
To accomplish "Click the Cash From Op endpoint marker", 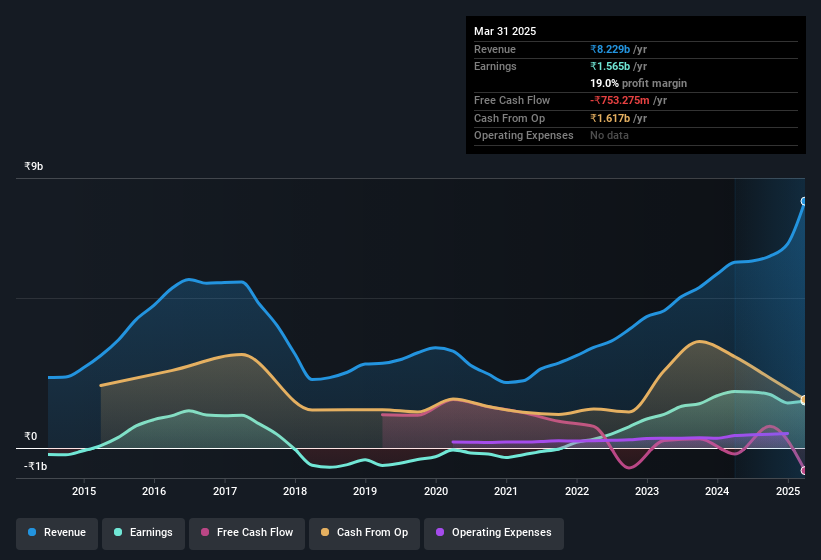I will click(x=804, y=400).
